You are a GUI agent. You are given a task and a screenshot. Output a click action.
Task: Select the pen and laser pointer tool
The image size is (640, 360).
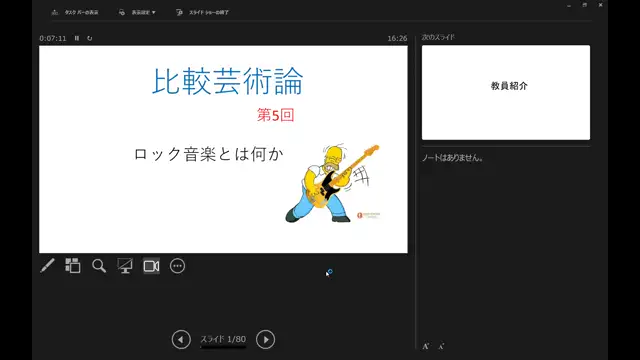tap(47, 266)
